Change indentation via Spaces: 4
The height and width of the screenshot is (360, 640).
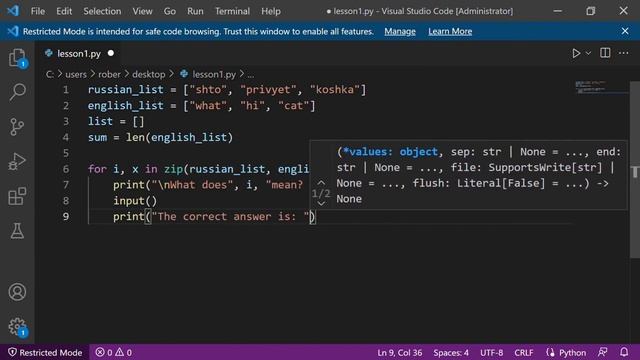point(451,352)
